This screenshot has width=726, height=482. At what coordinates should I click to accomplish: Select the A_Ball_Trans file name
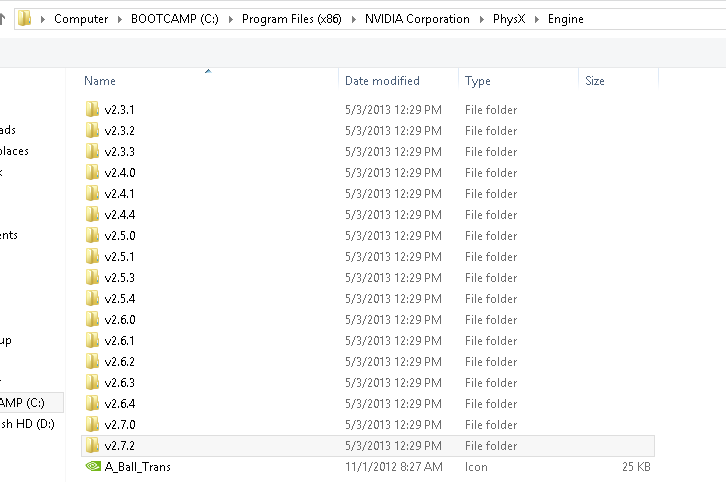(138, 467)
